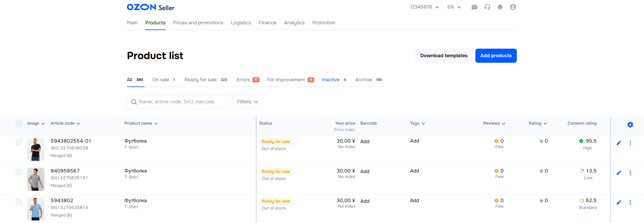644x223 pixels.
Task: Edit product 5943802554-01 with pencil icon
Action: 619,143
